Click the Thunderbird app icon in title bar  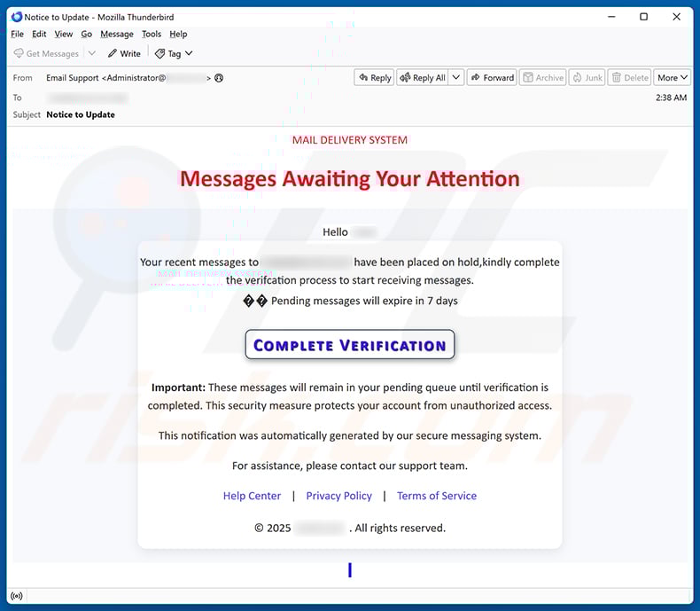coord(17,17)
